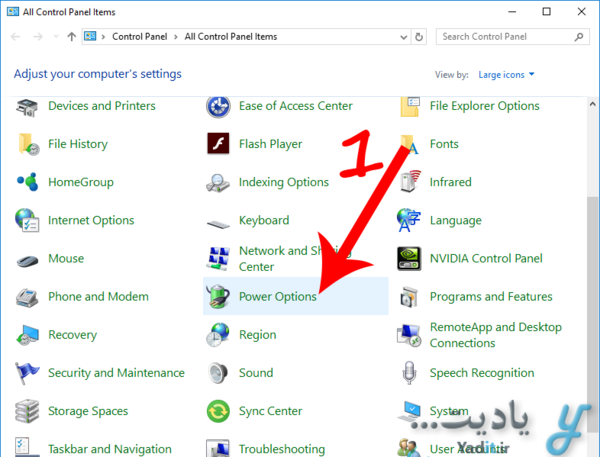Image resolution: width=600 pixels, height=457 pixels.
Task: Click the Flash Player icon
Action: point(218,144)
